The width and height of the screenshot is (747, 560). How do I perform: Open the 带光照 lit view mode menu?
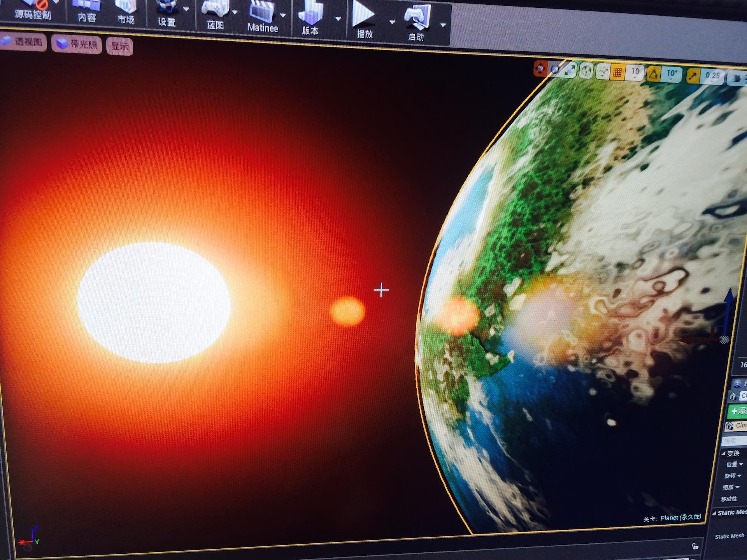pos(77,44)
